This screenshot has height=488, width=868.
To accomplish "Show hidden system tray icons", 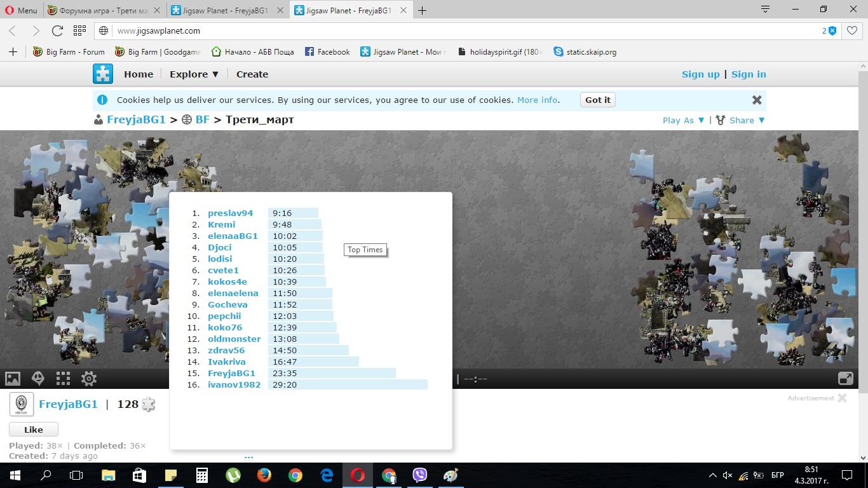I will pos(712,475).
